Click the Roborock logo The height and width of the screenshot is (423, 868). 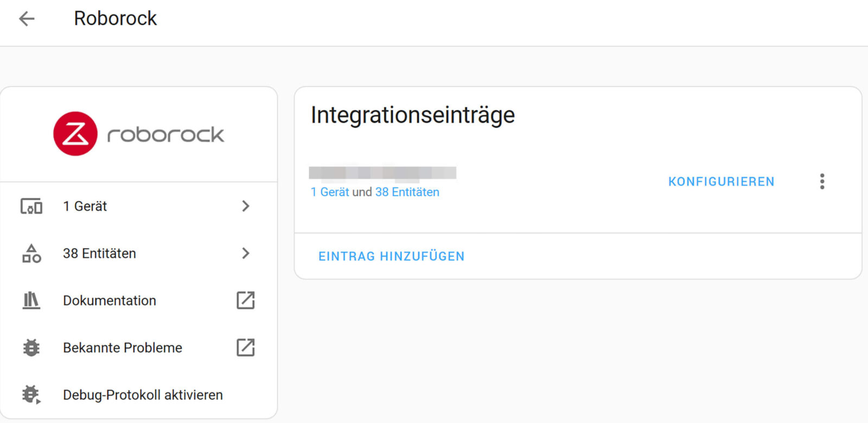pyautogui.click(x=139, y=134)
